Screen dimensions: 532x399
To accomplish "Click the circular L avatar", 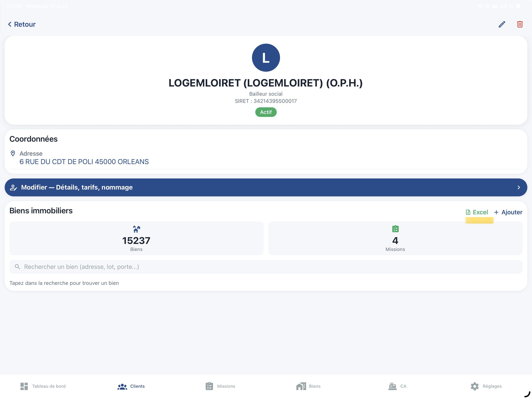I will click(x=266, y=57).
